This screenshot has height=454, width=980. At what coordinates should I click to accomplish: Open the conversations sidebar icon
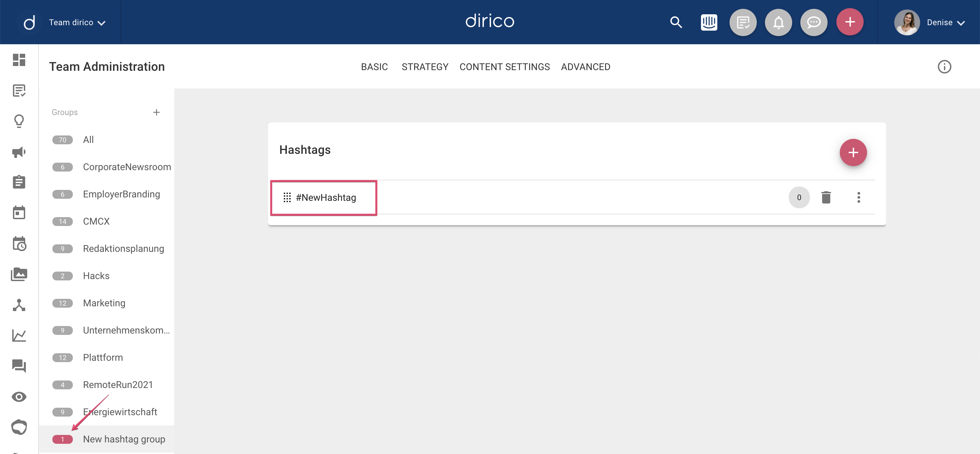pos(19,366)
